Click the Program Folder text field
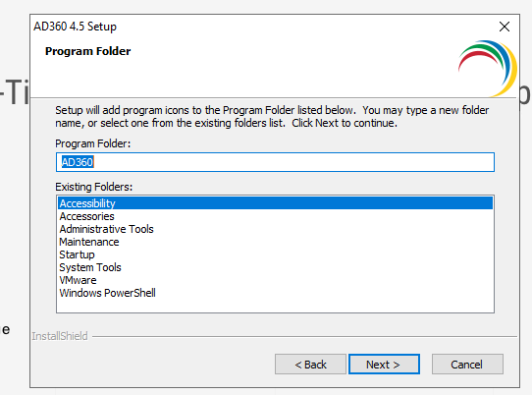 coord(275,162)
